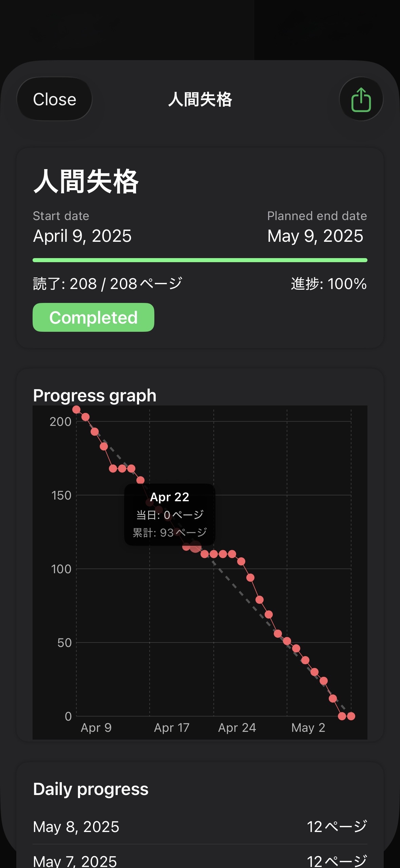The height and width of the screenshot is (868, 400).
Task: Click the 進捗: 100% label
Action: (328, 284)
